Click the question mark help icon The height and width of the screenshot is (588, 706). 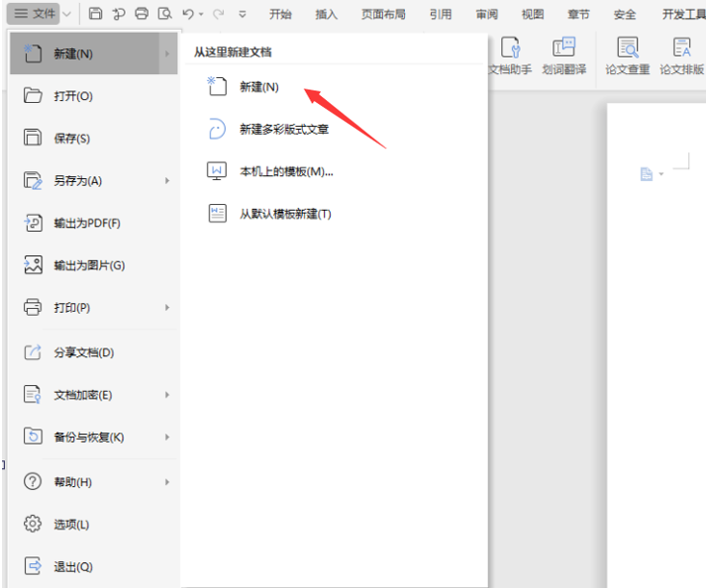(33, 481)
